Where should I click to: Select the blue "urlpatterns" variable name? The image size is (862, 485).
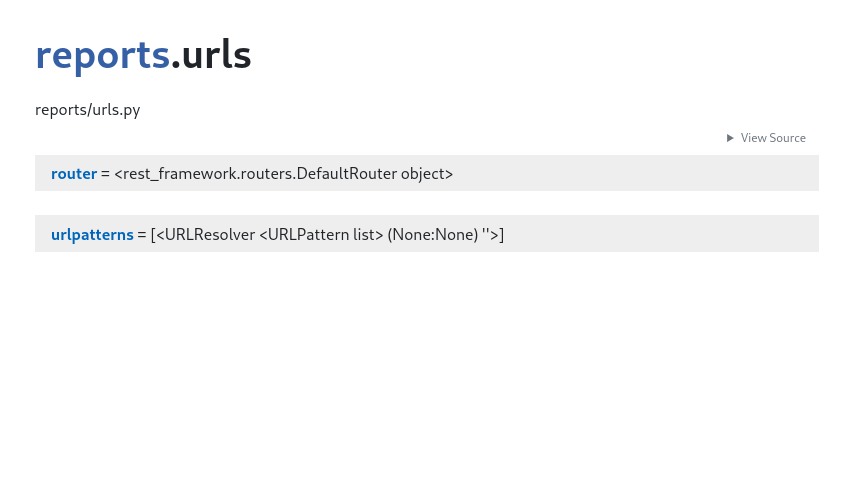coord(92,235)
